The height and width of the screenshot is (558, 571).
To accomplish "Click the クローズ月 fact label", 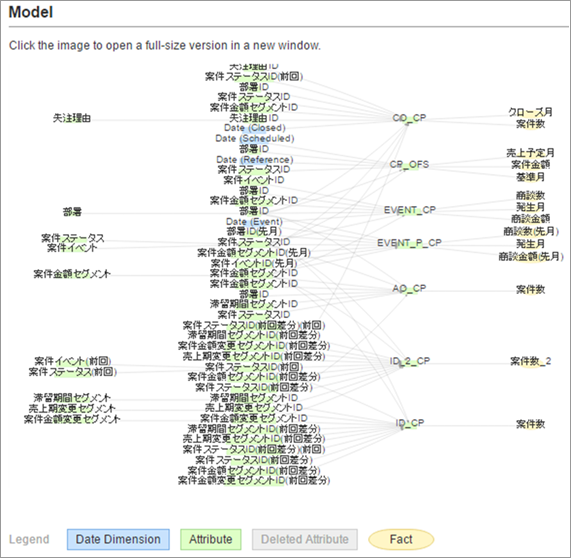I will click(530, 112).
